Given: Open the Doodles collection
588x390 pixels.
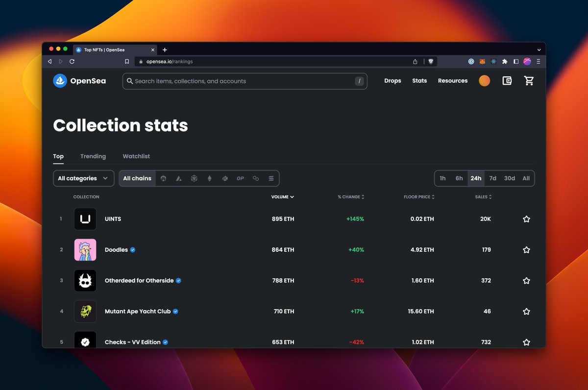Looking at the screenshot, I should pos(116,250).
